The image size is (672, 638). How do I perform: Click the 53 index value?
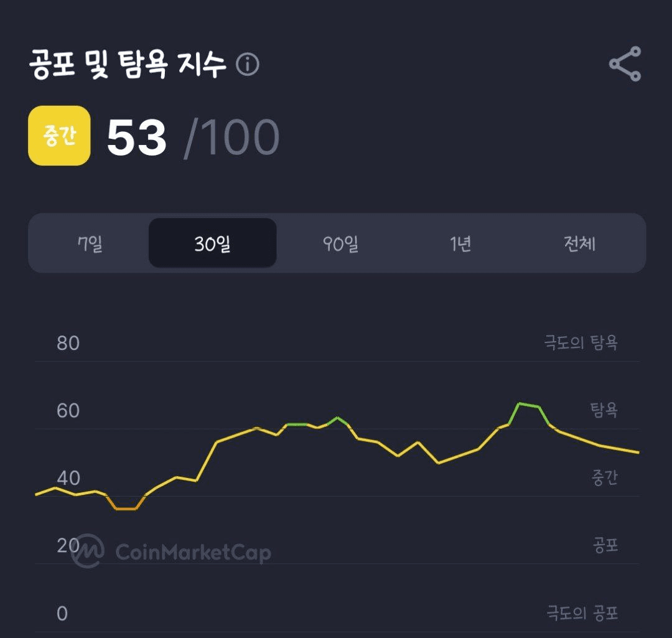[137, 138]
